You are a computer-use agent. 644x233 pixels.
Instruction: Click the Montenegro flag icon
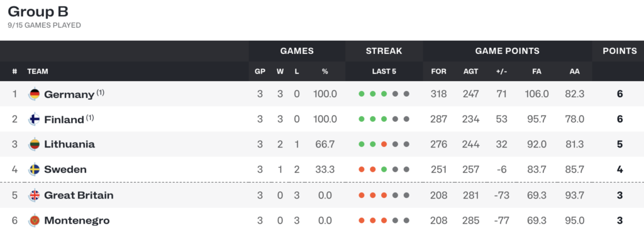[x=34, y=220]
